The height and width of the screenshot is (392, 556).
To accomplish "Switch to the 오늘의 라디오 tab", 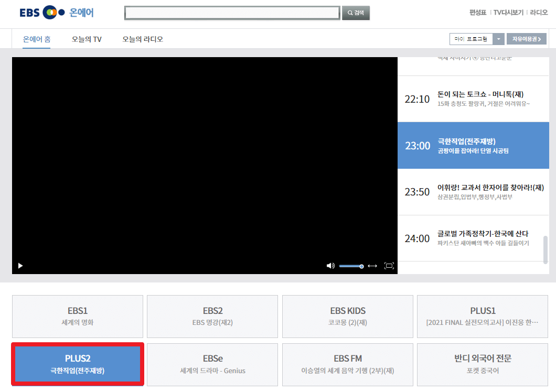I will (143, 39).
